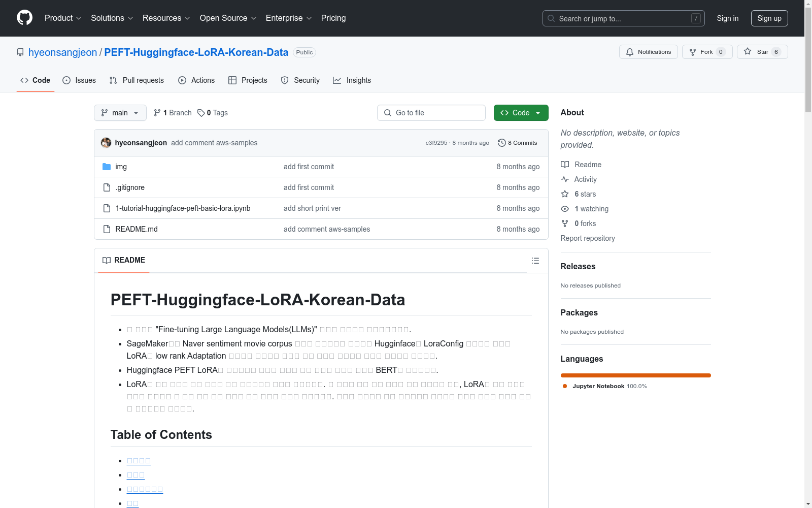Click the search magnifier icon in header
The width and height of the screenshot is (812, 508).
coord(551,18)
